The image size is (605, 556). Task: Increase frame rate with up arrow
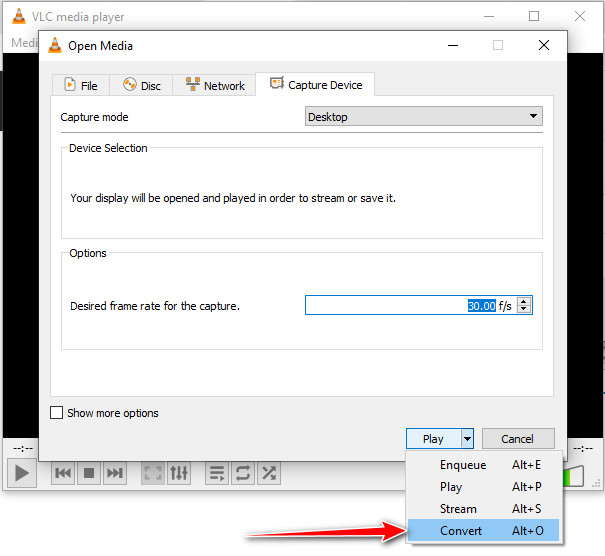[524, 301]
